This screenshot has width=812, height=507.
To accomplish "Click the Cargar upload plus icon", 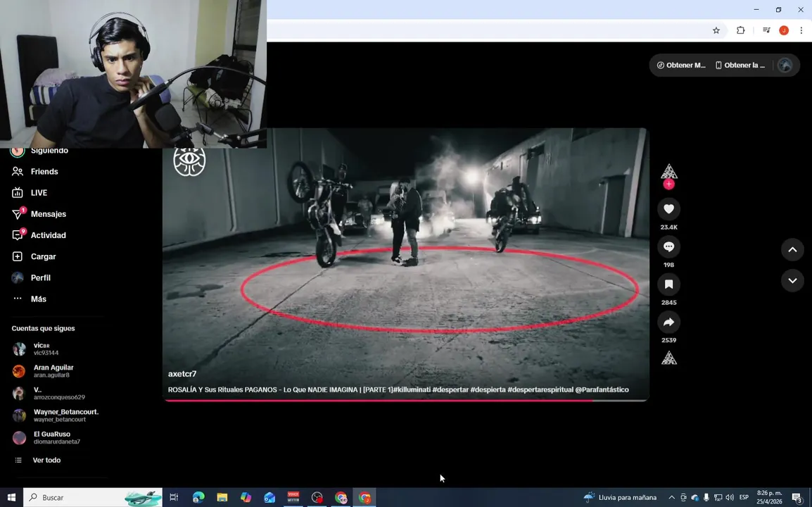I will point(17,256).
